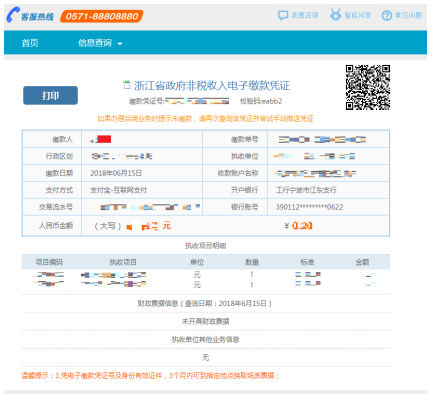Click the 缴款单号 label
This screenshot has height=399, width=434.
coord(245,139)
